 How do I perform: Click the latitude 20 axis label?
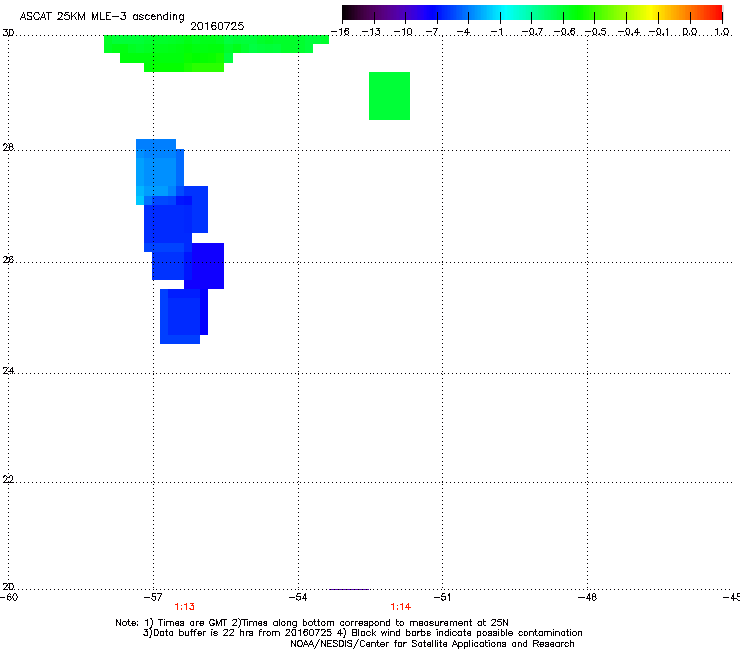8,587
